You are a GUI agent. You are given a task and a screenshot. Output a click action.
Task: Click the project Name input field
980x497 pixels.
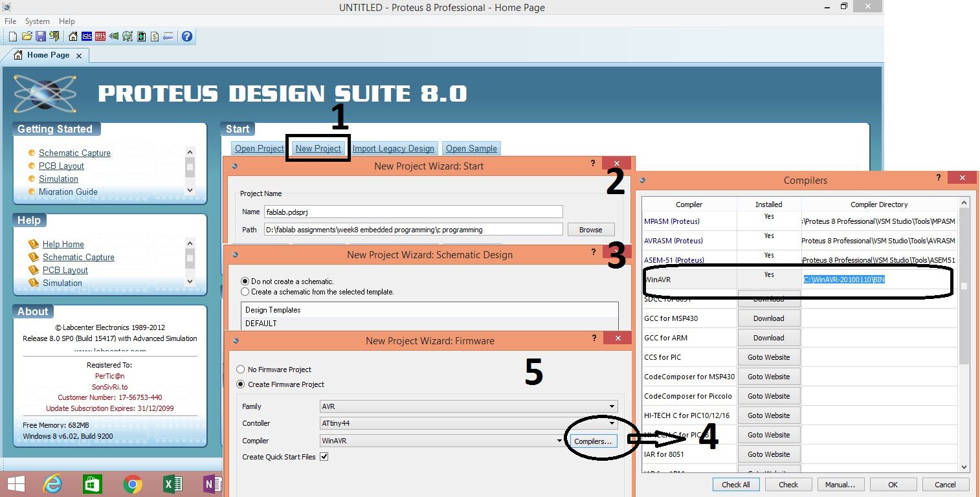click(413, 212)
